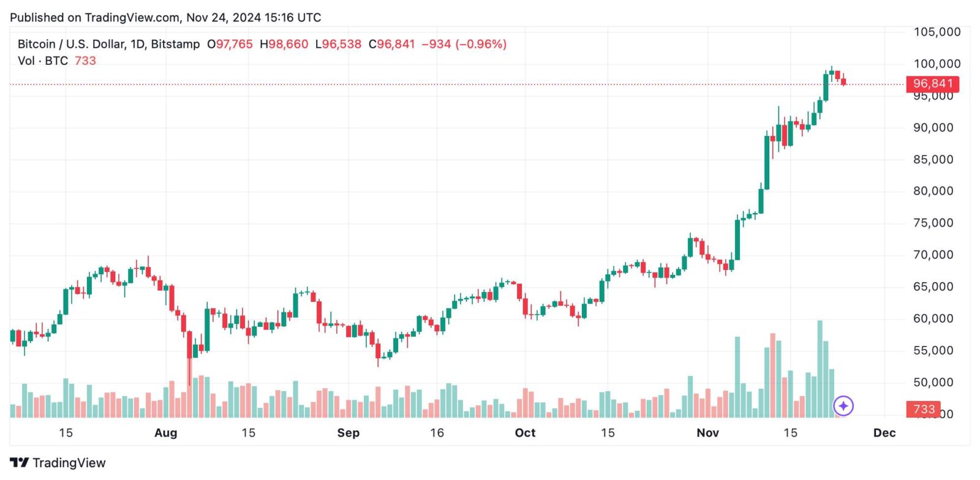Click the TradingView.com published link text
The height and width of the screenshot is (480, 980).
point(132,17)
